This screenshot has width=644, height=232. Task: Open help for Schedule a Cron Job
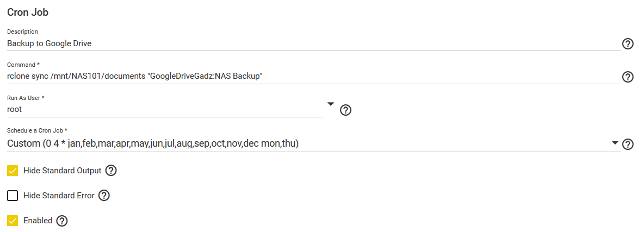[x=628, y=144]
